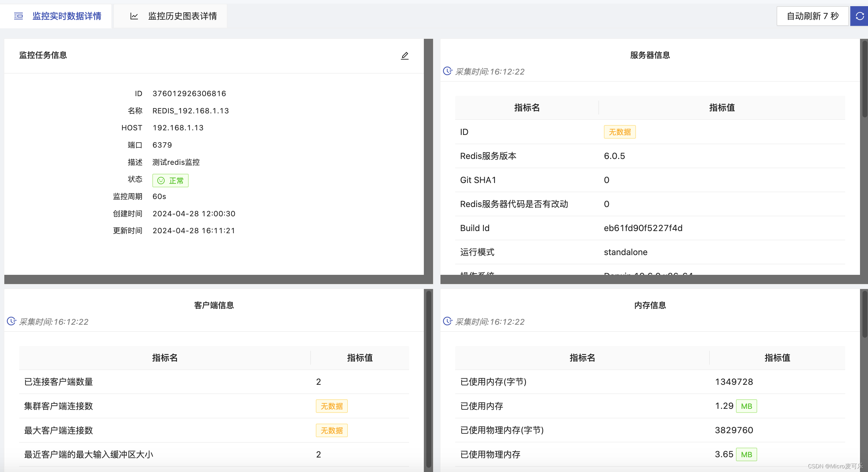
Task: Switch to 监控实时数据详情 tab
Action: coord(56,16)
